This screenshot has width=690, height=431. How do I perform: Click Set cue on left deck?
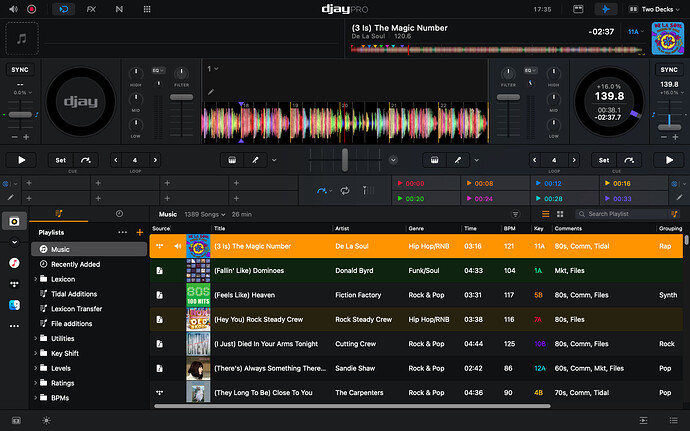point(60,160)
